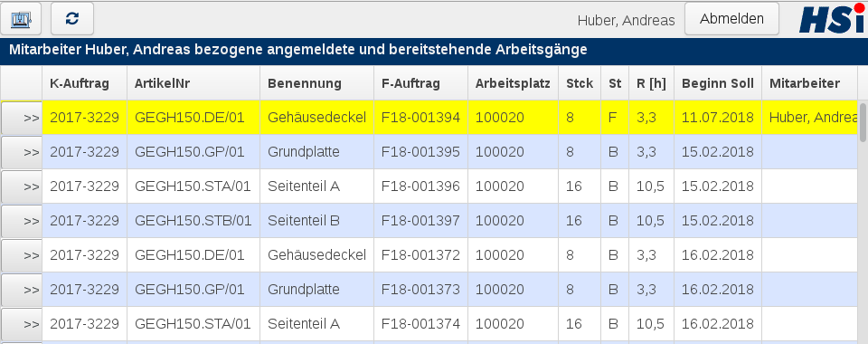Click >> button beside F18-001397
The width and height of the screenshot is (868, 344).
(x=22, y=221)
